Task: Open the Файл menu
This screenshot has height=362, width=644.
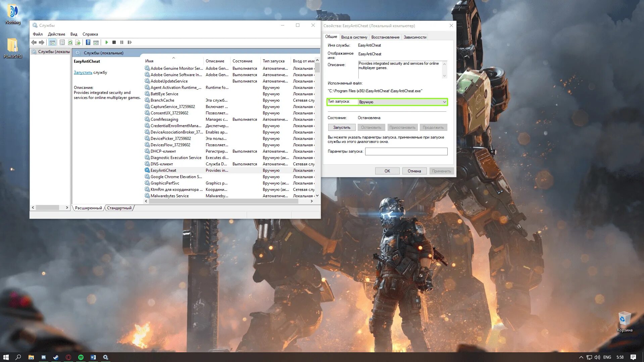Action: (38, 34)
